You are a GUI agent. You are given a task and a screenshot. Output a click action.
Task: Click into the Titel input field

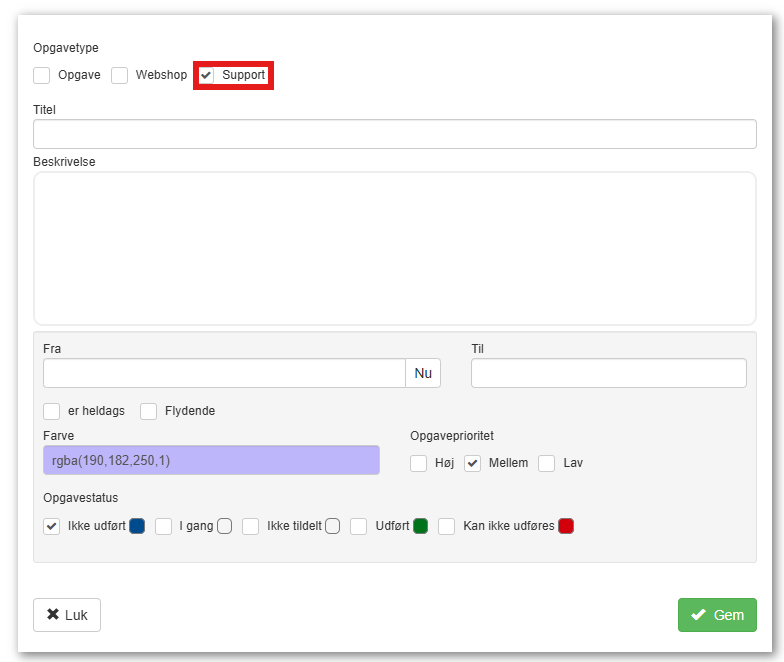[x=394, y=134]
